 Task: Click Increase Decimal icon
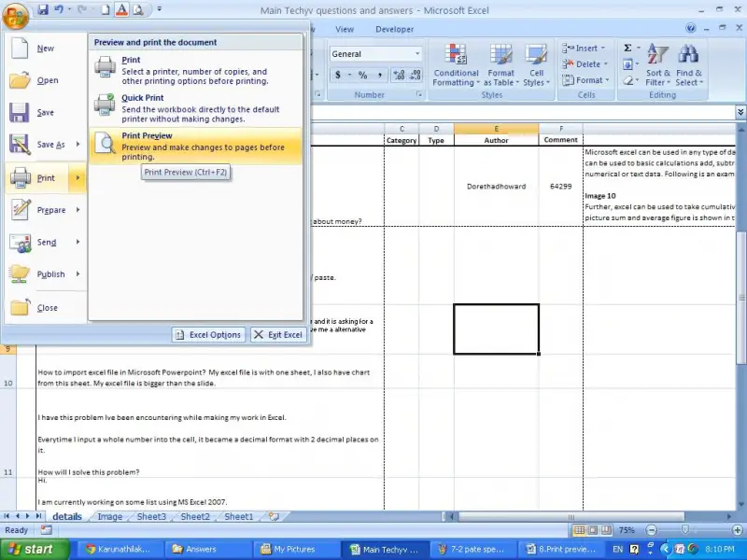(x=400, y=75)
